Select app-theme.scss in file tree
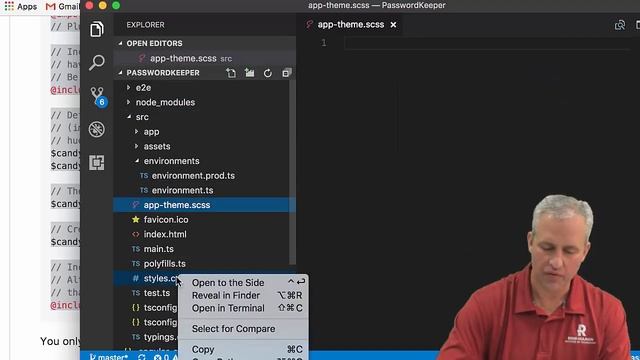This screenshot has width=640, height=360. coord(204,205)
